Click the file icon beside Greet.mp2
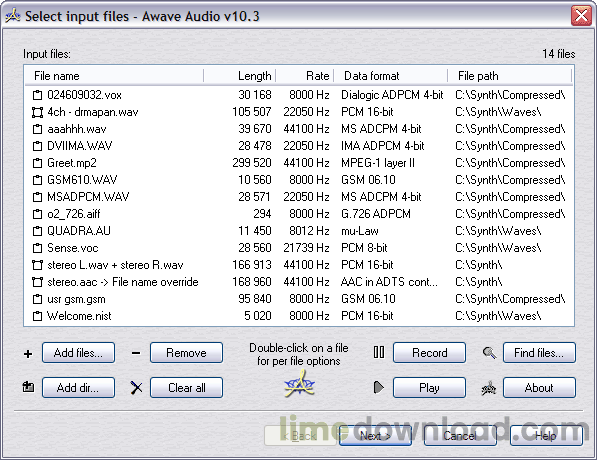 pos(37,163)
